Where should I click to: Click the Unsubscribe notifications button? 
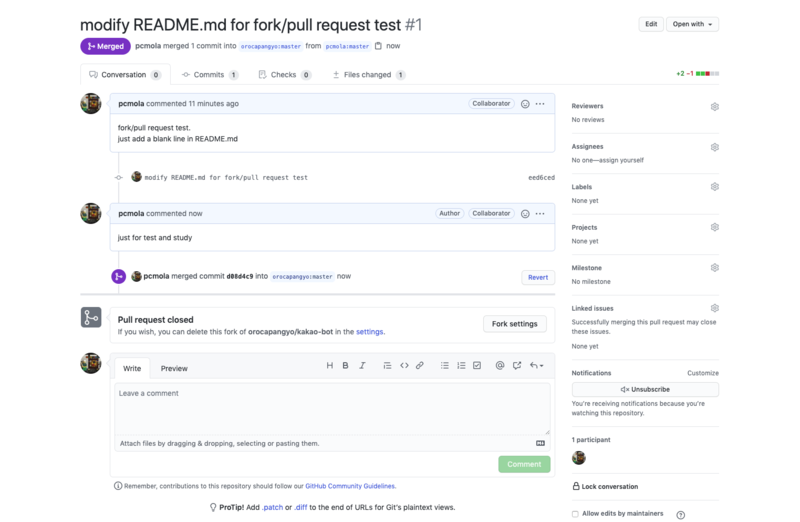coord(645,389)
